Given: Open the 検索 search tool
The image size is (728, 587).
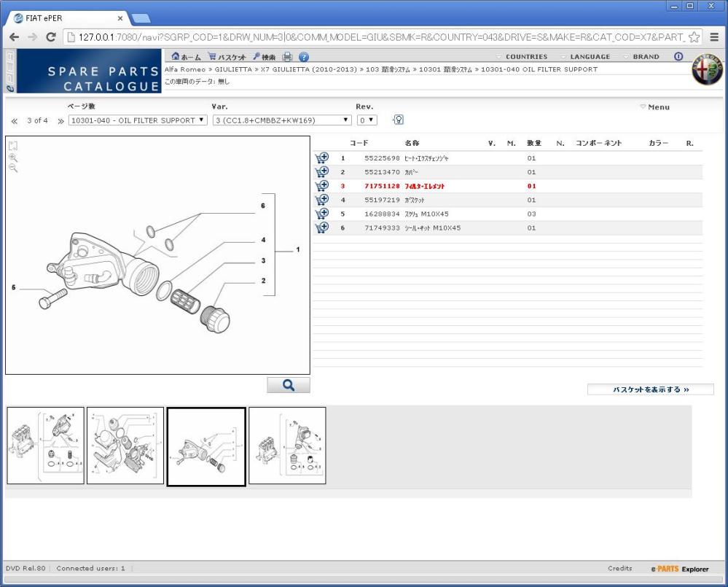Looking at the screenshot, I should point(265,57).
